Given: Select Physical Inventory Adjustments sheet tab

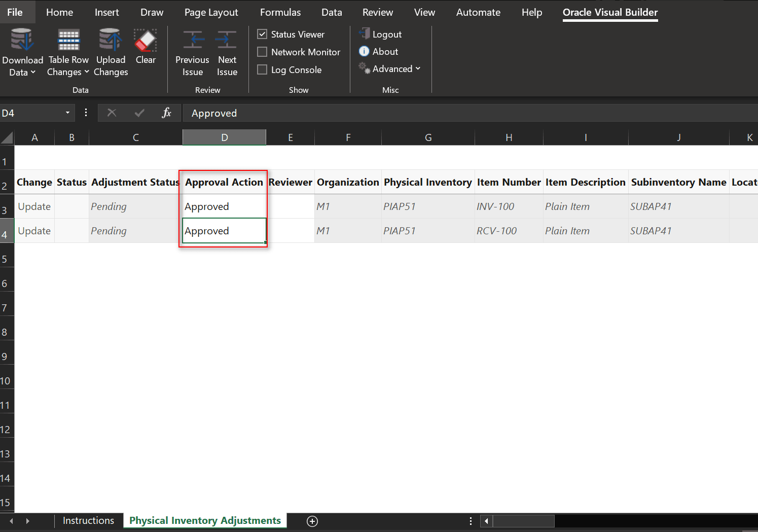Looking at the screenshot, I should point(205,521).
